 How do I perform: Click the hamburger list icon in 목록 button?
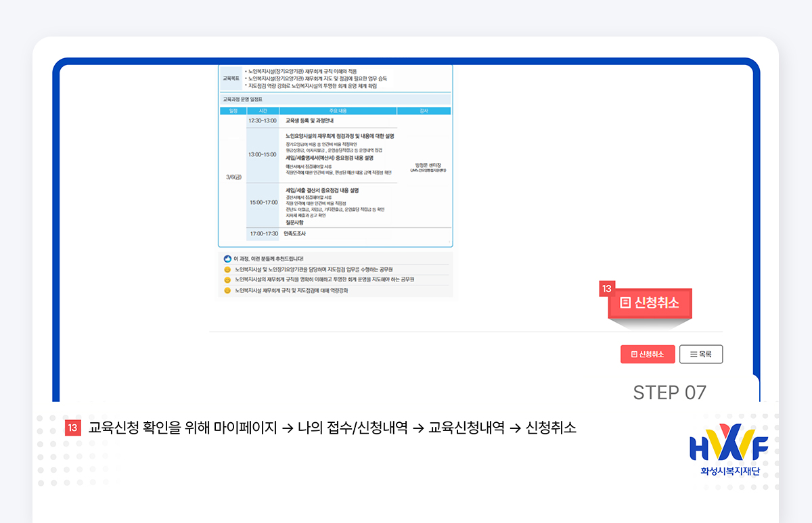(694, 354)
